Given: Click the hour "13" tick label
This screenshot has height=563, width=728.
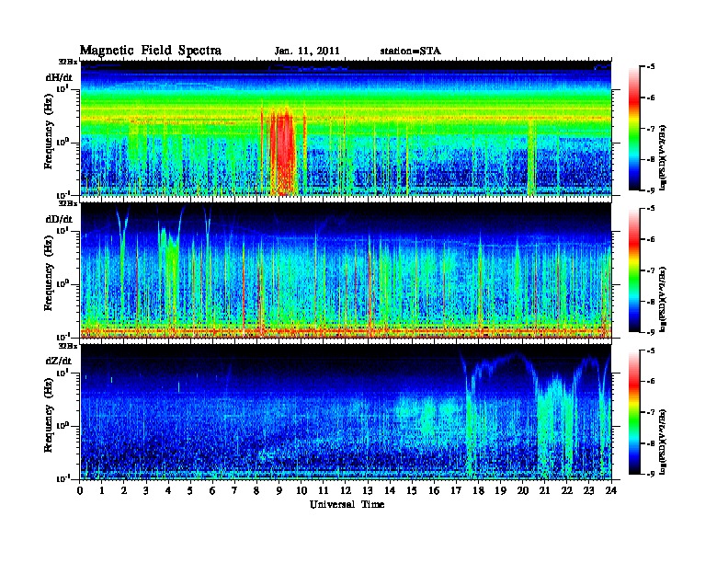Looking at the screenshot, I should pos(368,490).
